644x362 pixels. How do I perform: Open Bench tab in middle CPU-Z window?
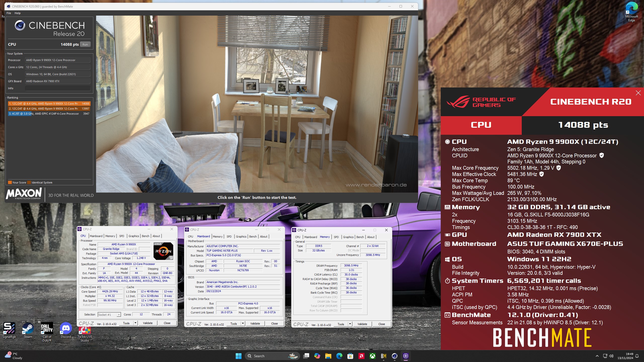(253, 237)
